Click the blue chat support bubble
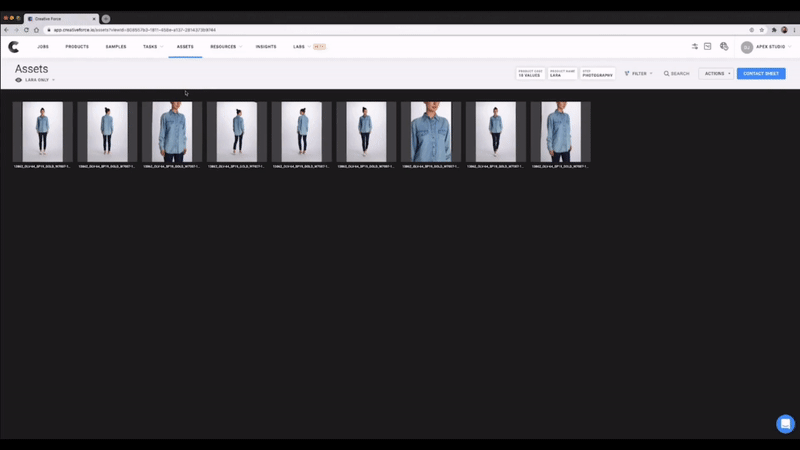This screenshot has height=450, width=800. [785, 423]
